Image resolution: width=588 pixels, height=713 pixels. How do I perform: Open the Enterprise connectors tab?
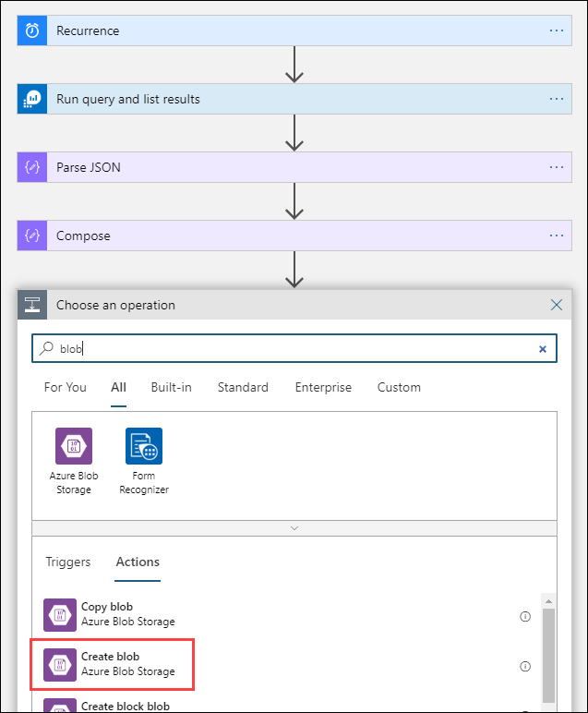pos(323,388)
